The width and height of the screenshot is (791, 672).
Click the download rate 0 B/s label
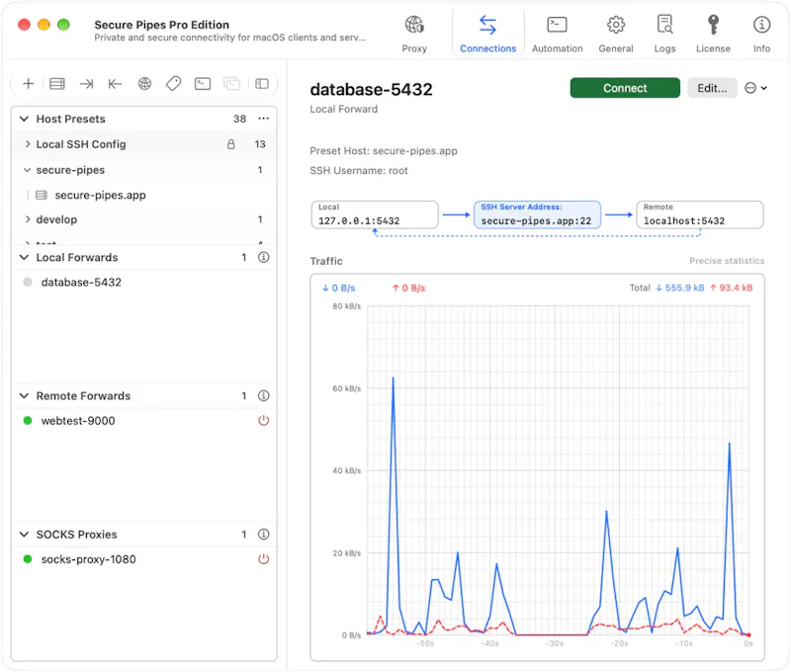tap(338, 289)
